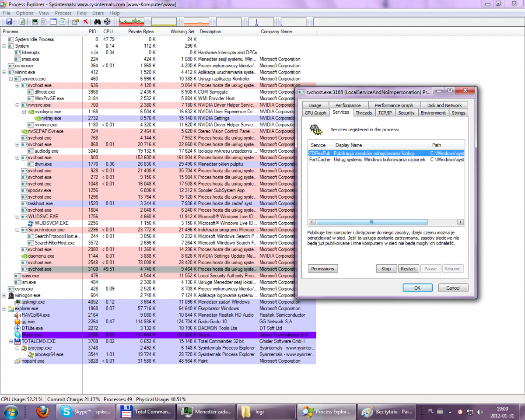Click the Refresh Now toolbar icon
This screenshot has height=420, width=525.
(23, 21)
